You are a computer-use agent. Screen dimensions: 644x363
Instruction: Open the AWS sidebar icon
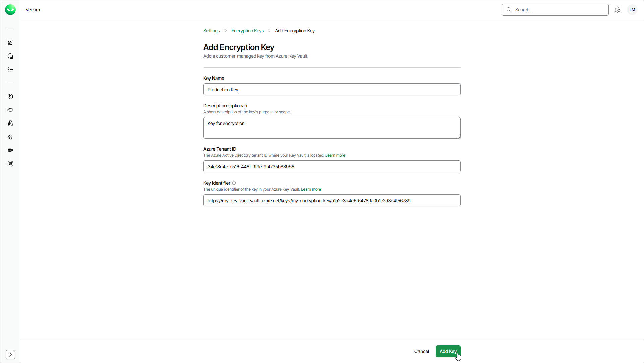10,110
